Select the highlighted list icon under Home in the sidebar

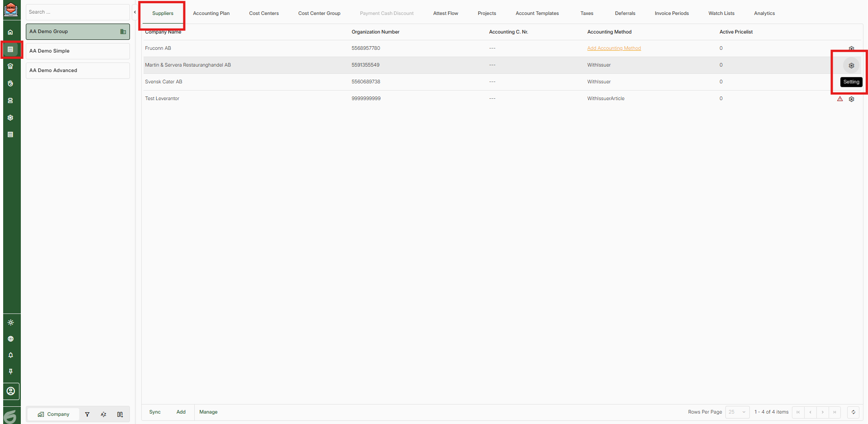[10, 49]
